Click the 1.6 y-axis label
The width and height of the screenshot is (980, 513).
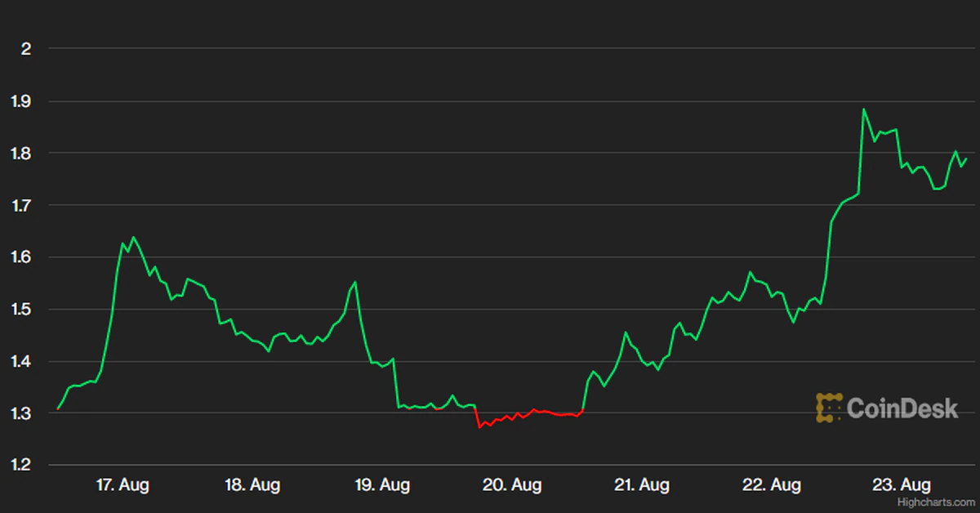point(21,257)
